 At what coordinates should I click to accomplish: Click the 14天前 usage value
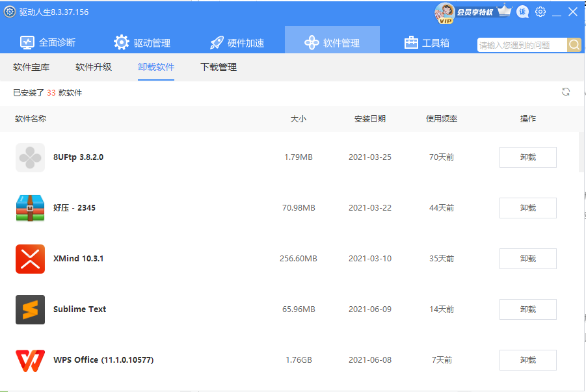[442, 309]
